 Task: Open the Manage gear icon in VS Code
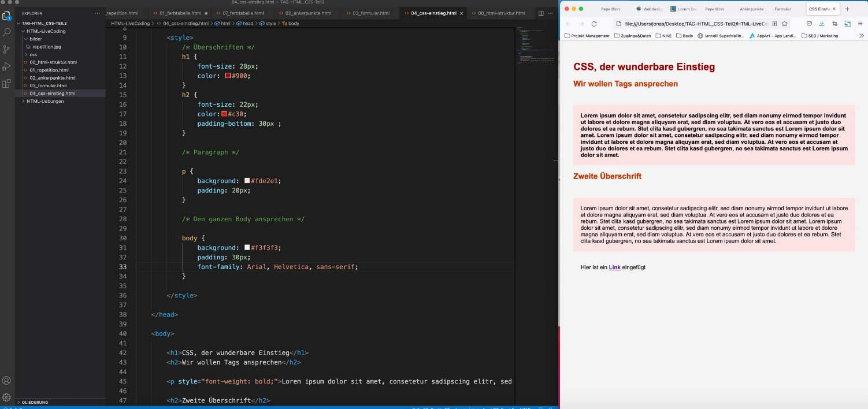[7, 397]
